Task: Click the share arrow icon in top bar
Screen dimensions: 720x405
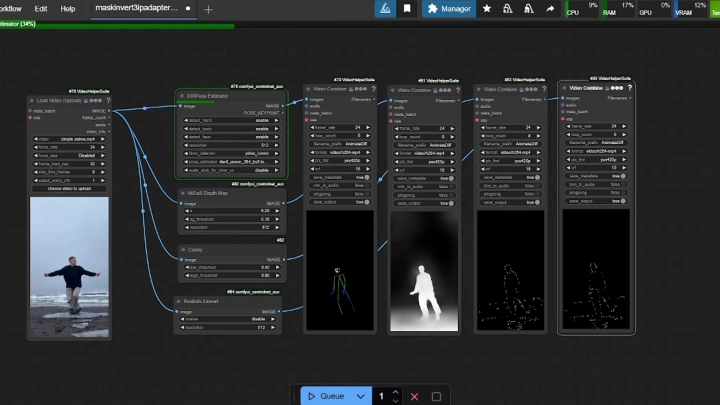Action: point(550,9)
